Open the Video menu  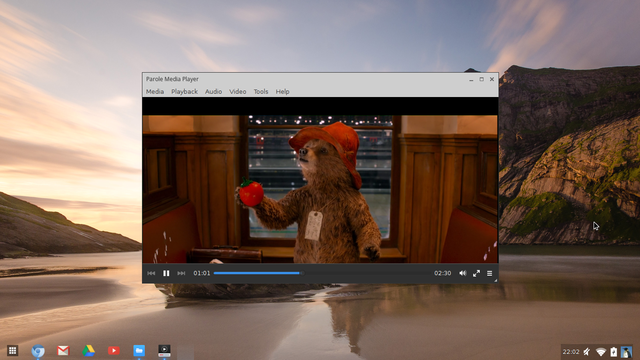click(x=238, y=91)
